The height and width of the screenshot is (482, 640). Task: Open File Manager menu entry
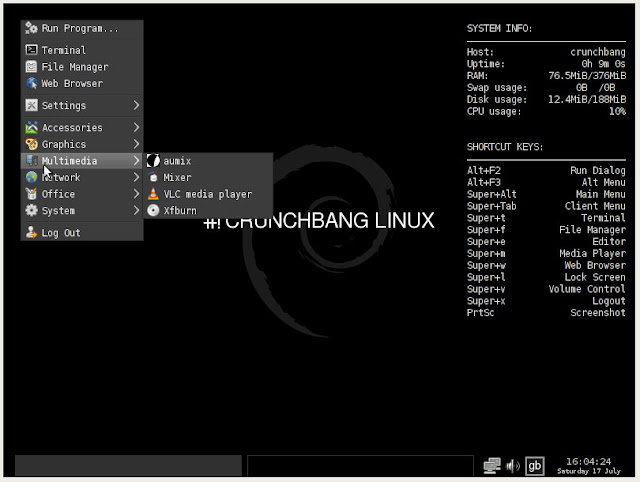pos(82,67)
